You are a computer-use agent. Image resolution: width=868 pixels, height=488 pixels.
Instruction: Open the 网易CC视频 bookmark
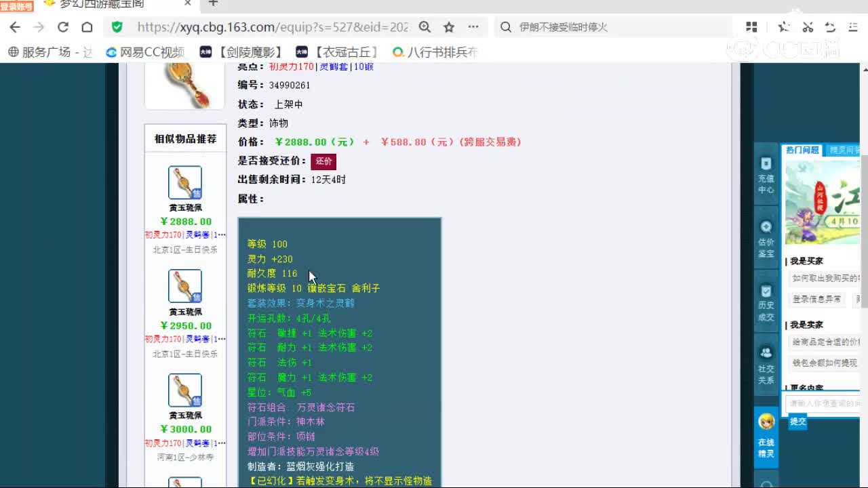click(x=145, y=52)
